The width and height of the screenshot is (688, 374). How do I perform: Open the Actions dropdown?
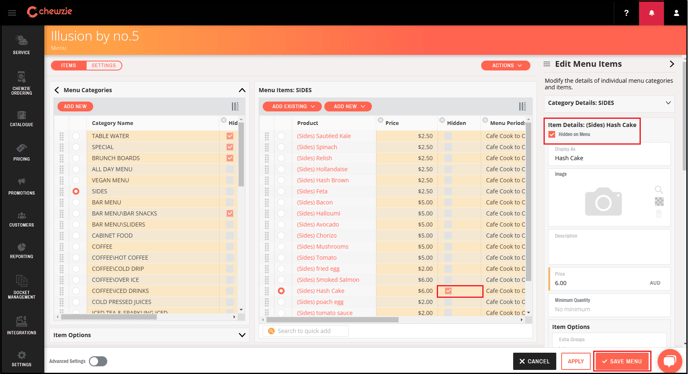(505, 65)
